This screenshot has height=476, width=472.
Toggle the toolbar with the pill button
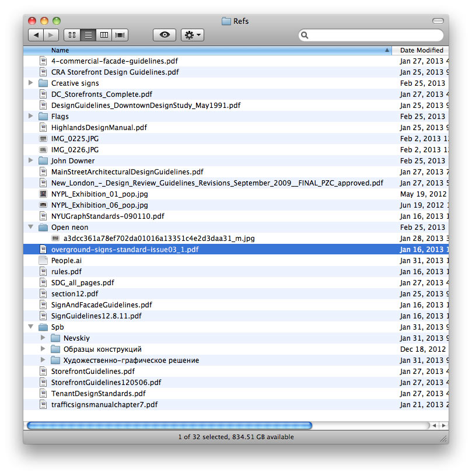pyautogui.click(x=438, y=21)
